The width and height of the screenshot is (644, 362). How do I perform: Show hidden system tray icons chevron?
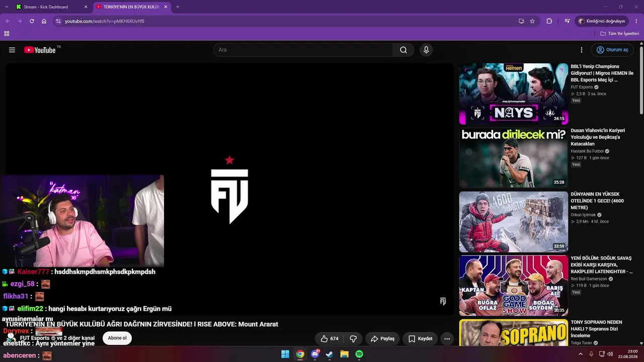point(580,354)
